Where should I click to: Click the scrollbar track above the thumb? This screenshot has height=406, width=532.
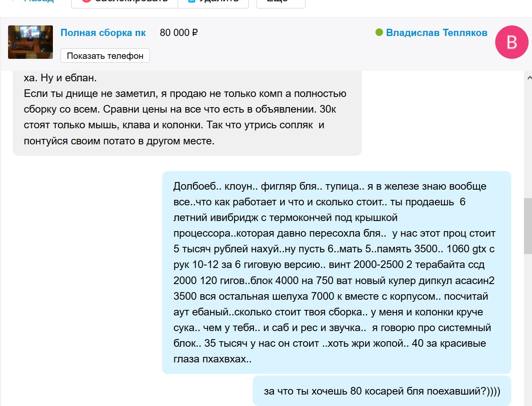[528, 140]
